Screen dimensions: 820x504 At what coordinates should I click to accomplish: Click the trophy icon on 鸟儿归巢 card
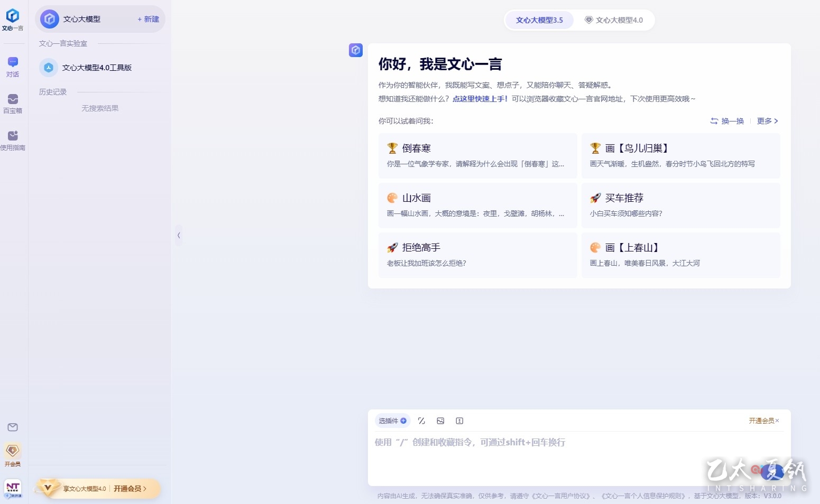point(595,148)
